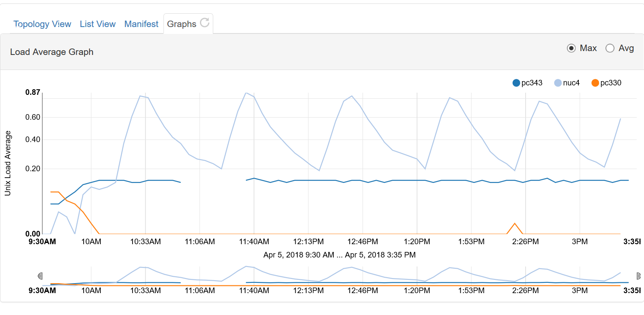Click the 12:46PM label on main chart axis
644x315 pixels.
pos(363,242)
